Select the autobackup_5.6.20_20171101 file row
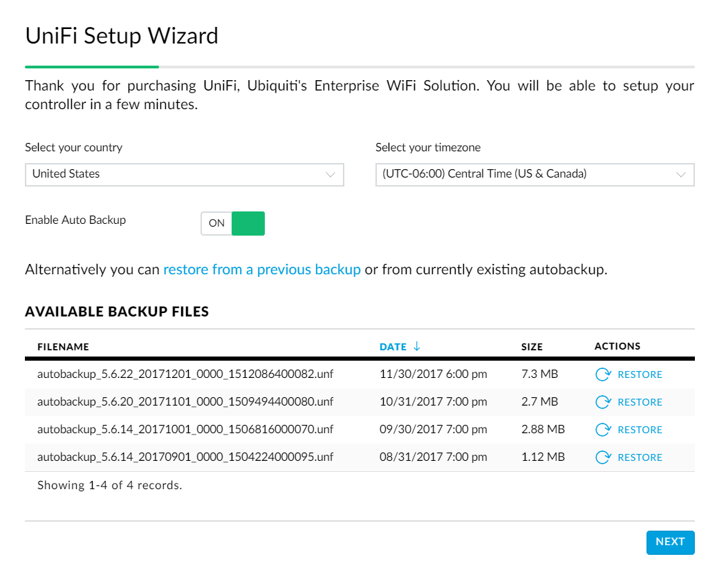This screenshot has height=588, width=726. (185, 402)
